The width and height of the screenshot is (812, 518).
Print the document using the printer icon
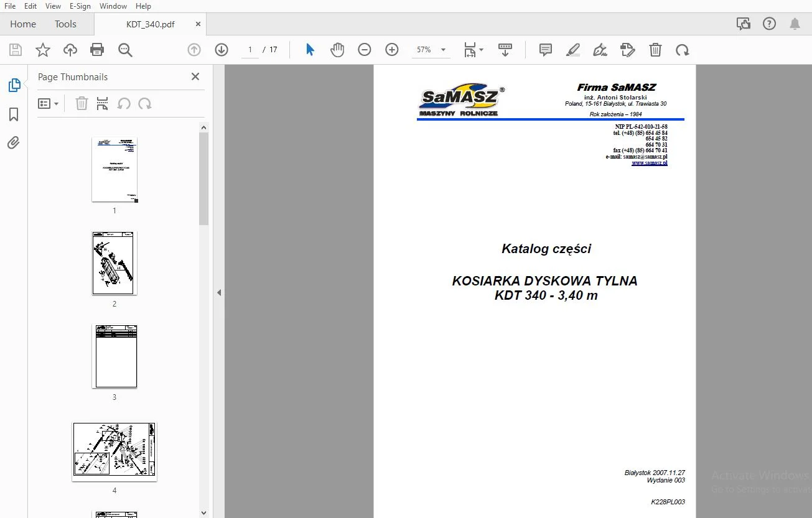point(97,50)
